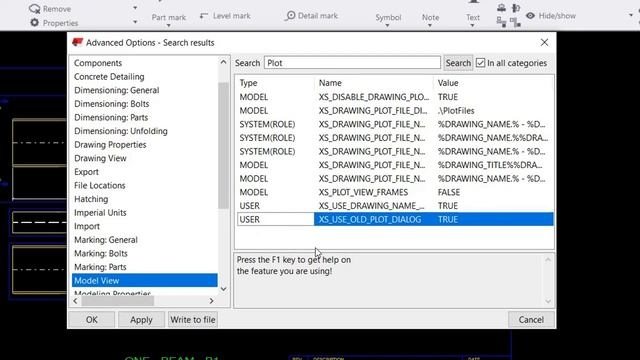Select the Model View category
The image size is (640, 360).
click(x=144, y=280)
